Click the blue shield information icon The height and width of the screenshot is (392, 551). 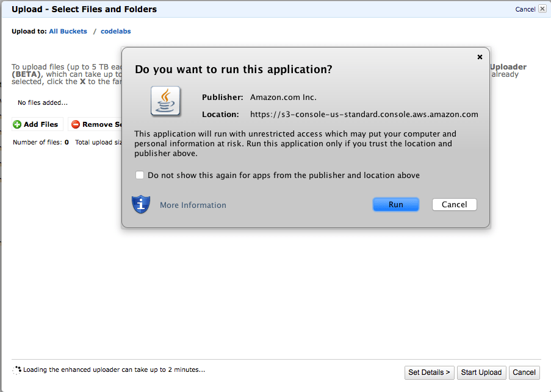(x=141, y=204)
